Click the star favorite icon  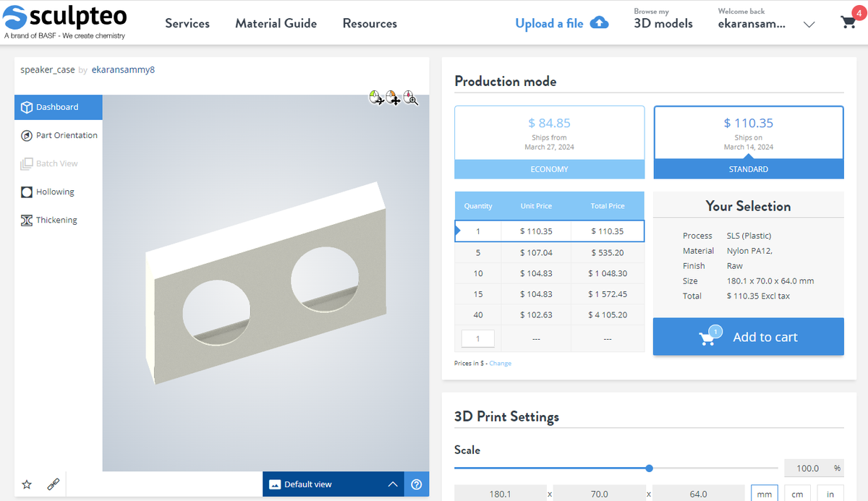click(x=26, y=484)
